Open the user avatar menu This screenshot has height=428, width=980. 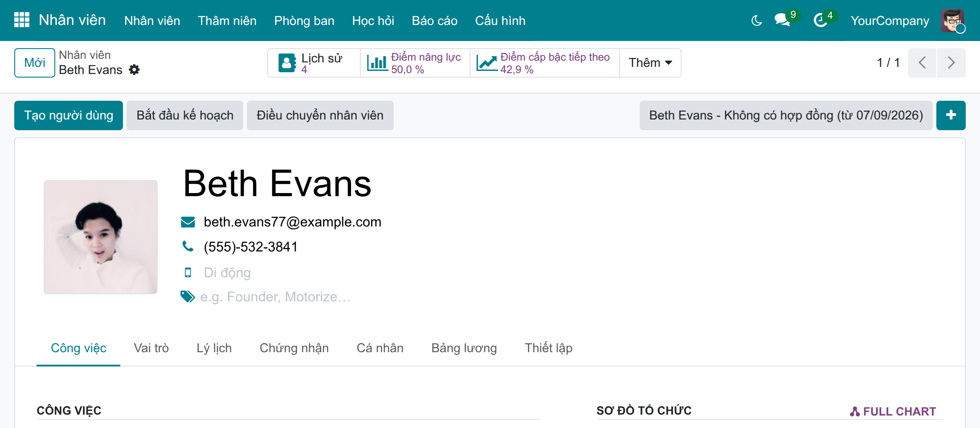click(952, 21)
